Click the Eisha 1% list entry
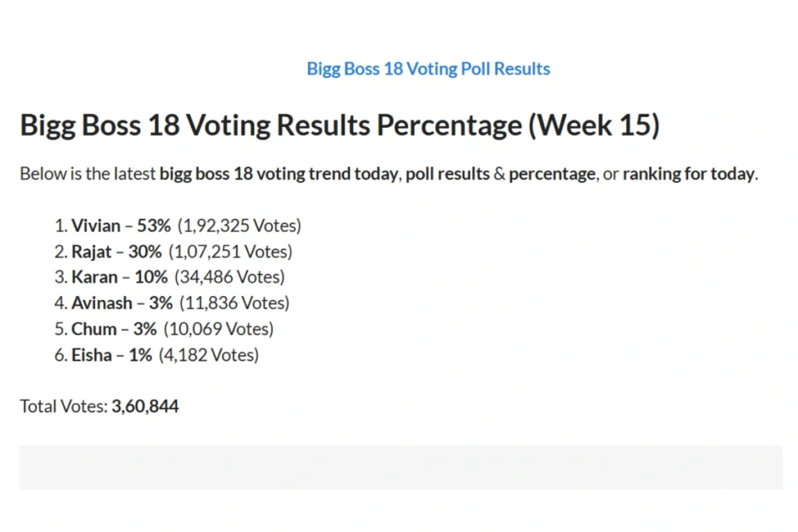The height and width of the screenshot is (532, 798). point(157,354)
